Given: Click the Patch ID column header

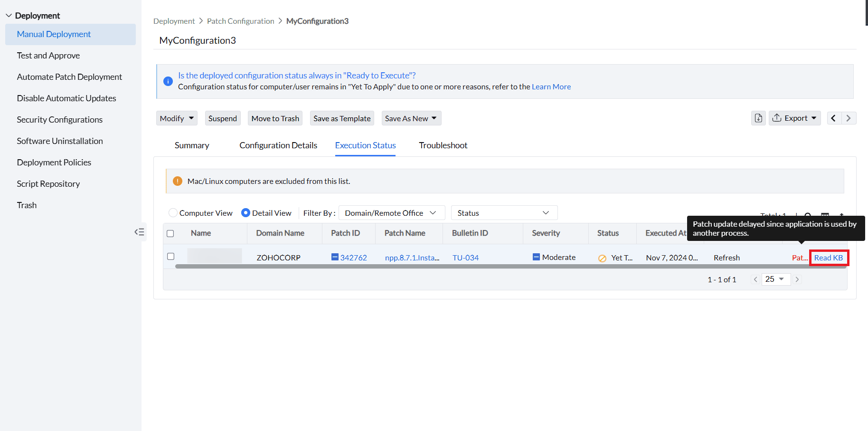Looking at the screenshot, I should point(345,233).
